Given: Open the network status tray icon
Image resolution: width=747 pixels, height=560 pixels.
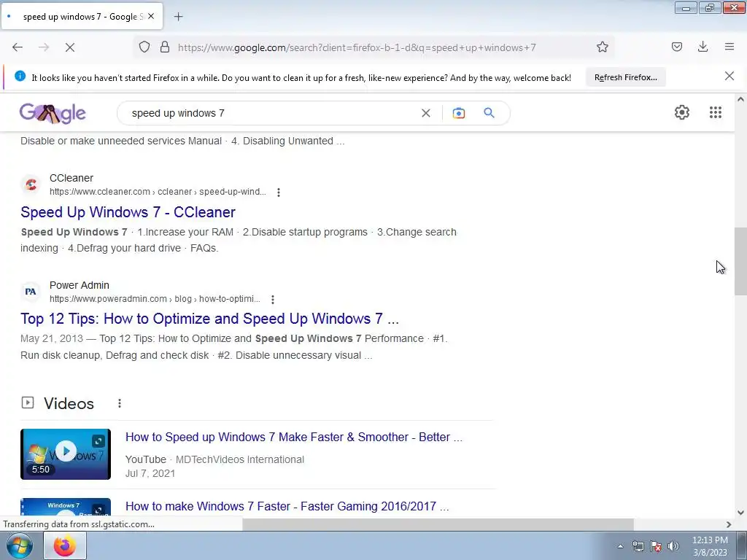Looking at the screenshot, I should (638, 546).
